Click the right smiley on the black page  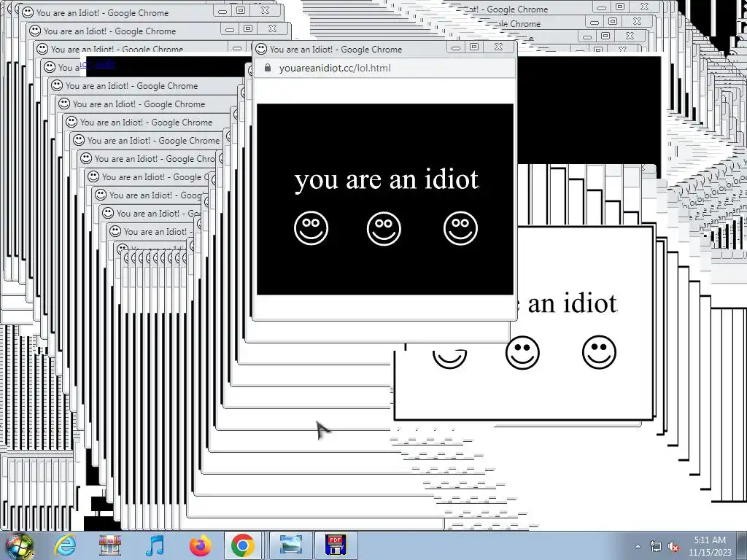tap(461, 228)
